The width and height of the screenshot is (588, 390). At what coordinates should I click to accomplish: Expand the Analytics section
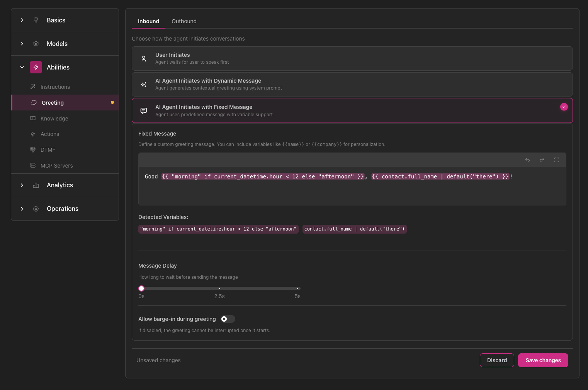22,185
